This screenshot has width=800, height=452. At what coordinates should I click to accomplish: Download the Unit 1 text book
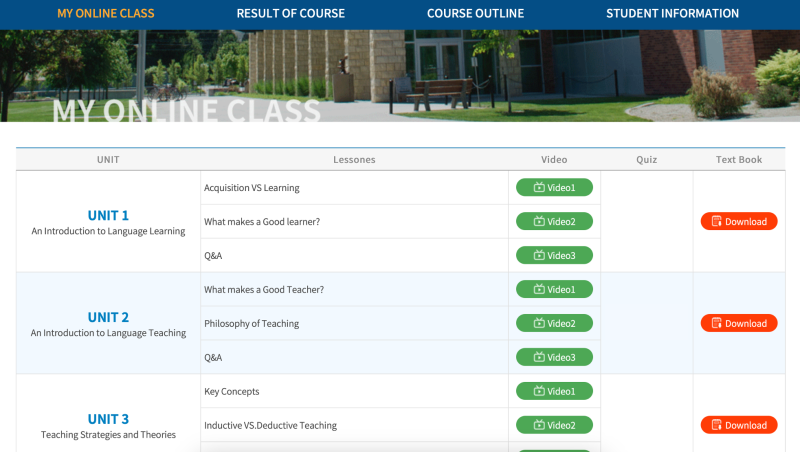pos(739,221)
